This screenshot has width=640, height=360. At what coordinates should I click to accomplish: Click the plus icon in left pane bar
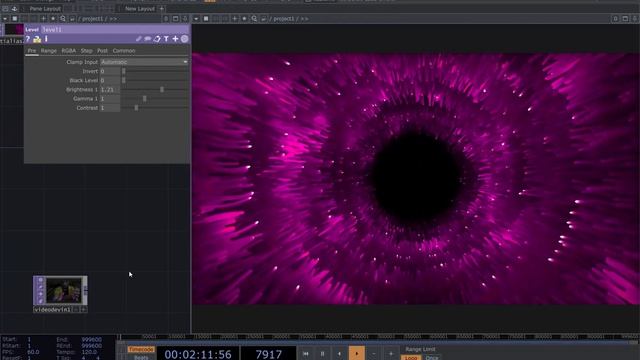tap(43, 18)
